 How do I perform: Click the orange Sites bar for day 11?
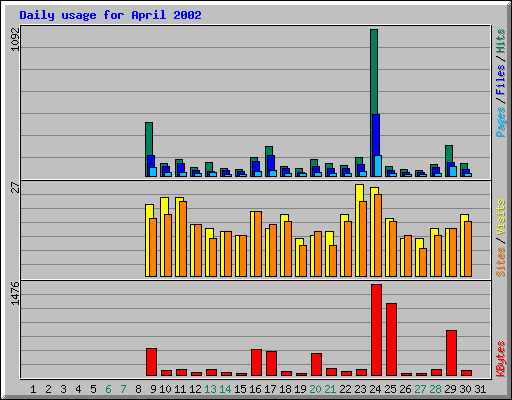(183, 239)
